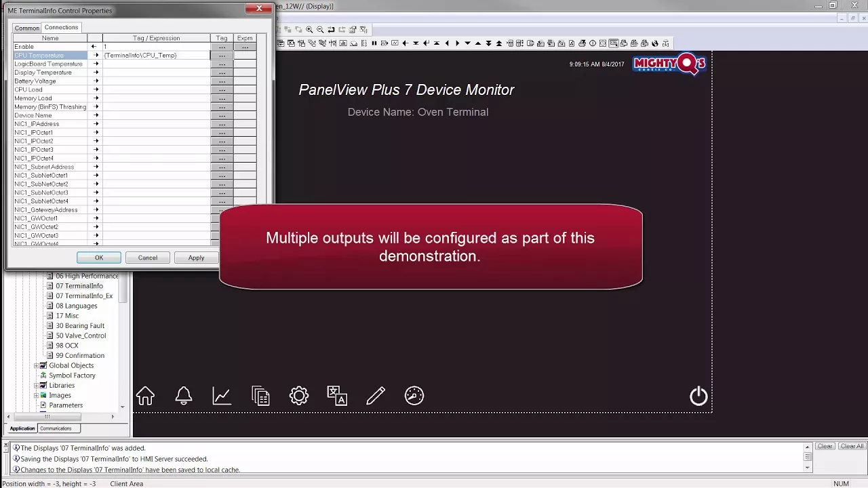Click the trend chart icon on the display
This screenshot has height=488, width=868.
(x=222, y=395)
